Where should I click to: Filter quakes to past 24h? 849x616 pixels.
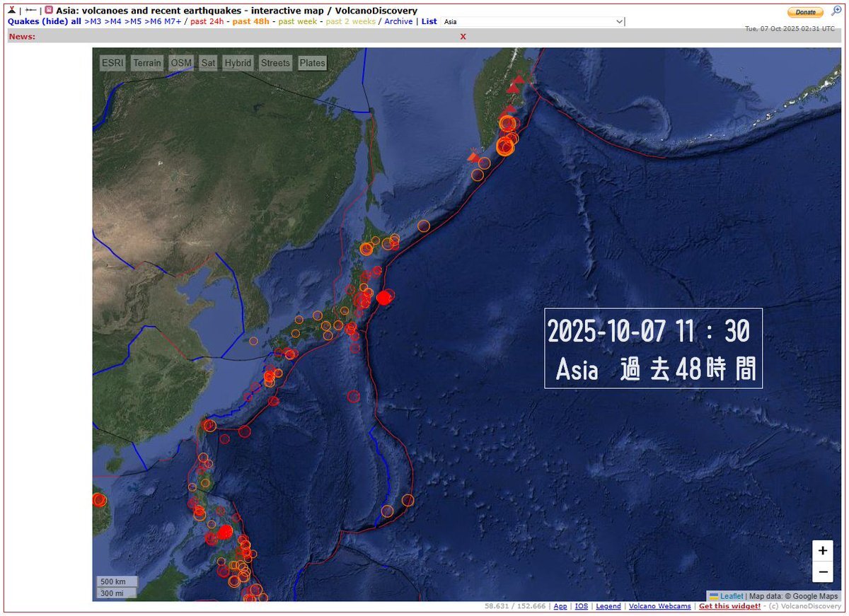pyautogui.click(x=207, y=21)
